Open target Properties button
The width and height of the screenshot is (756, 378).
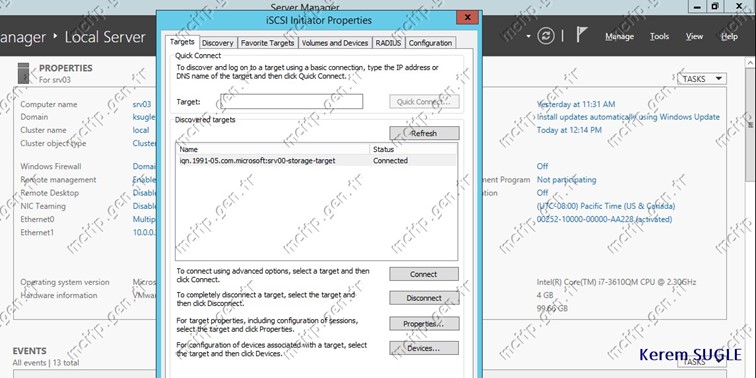pos(424,324)
